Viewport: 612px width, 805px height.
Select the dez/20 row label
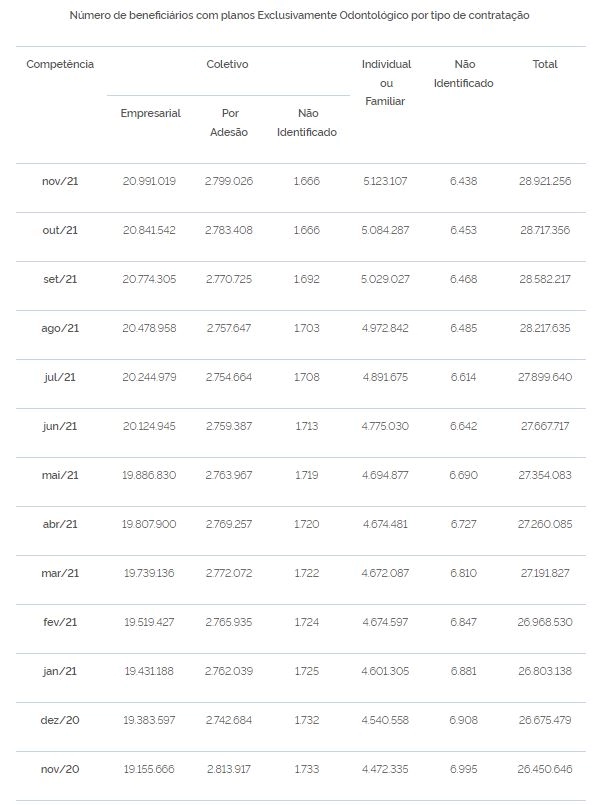click(60, 720)
